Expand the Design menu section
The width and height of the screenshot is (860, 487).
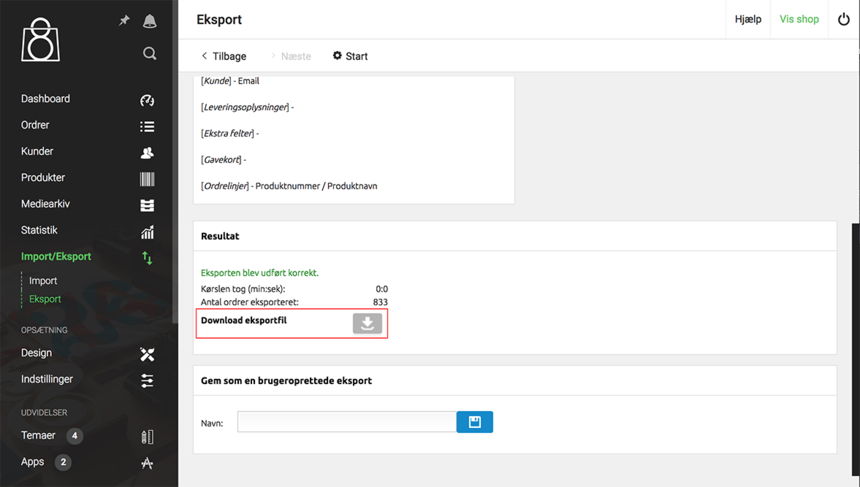coord(36,353)
